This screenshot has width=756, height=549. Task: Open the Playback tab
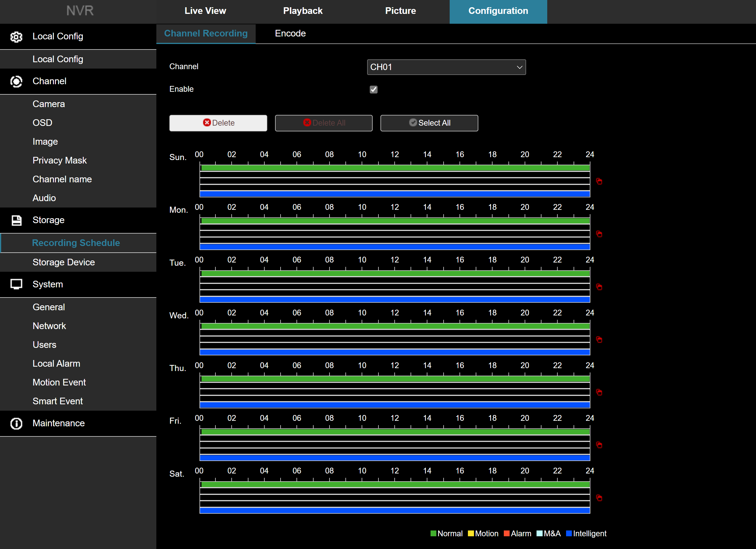pos(303,11)
